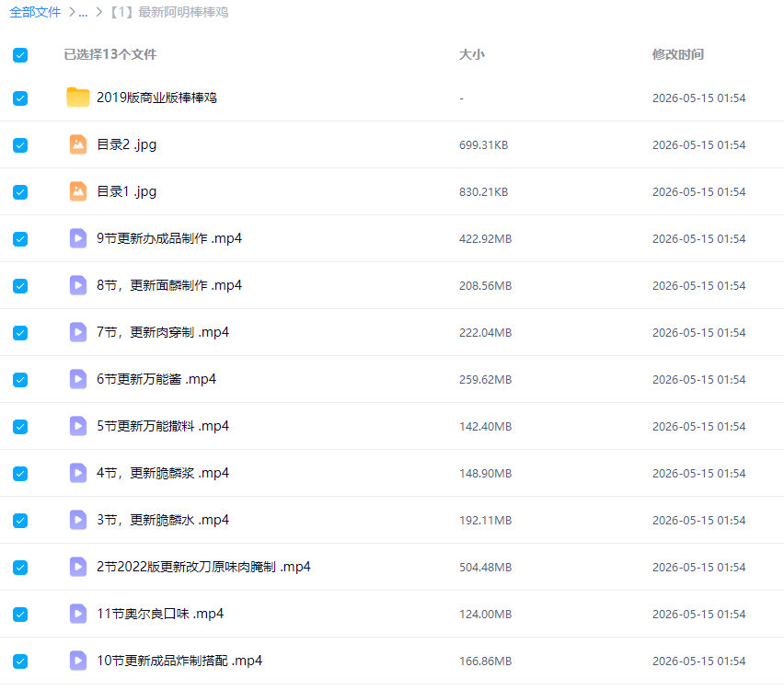Screen dimensions: 784x690
Task: Go to 全部文件 in the breadcrumb
Action: (35, 12)
